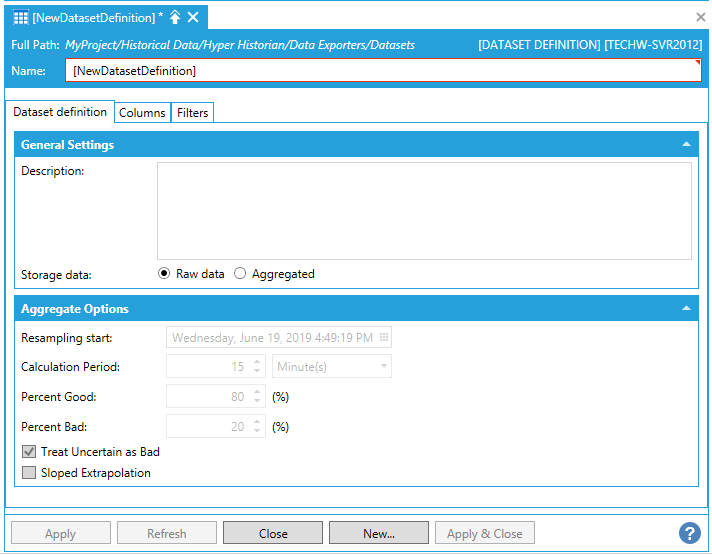Click in the Description text box
The width and height of the screenshot is (712, 557).
coord(424,211)
